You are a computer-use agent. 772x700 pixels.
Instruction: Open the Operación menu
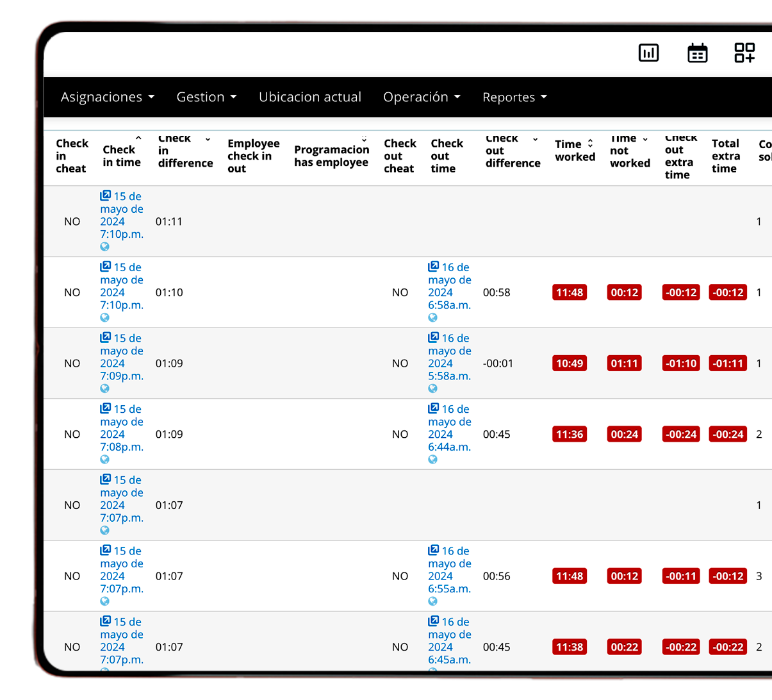tap(422, 97)
